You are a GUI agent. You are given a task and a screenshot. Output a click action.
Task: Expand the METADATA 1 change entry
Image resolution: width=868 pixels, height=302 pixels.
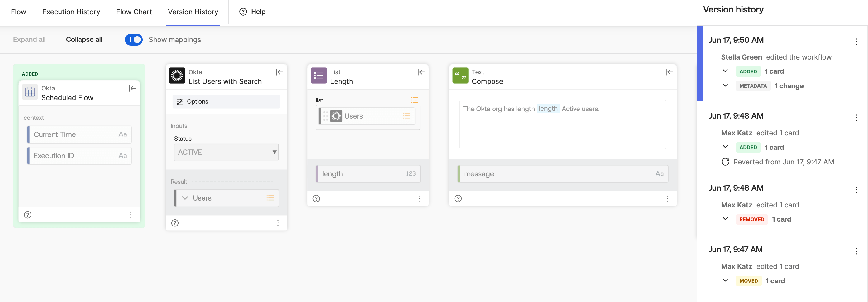726,85
